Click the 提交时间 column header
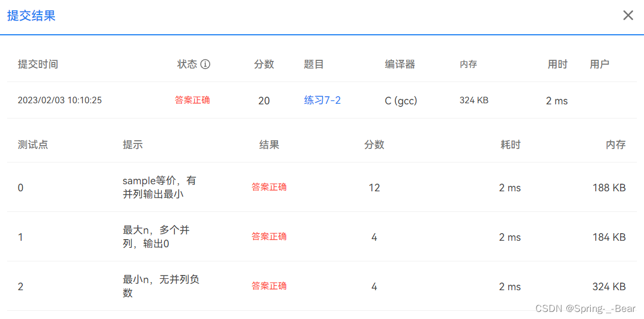This screenshot has width=644, height=319. [38, 64]
